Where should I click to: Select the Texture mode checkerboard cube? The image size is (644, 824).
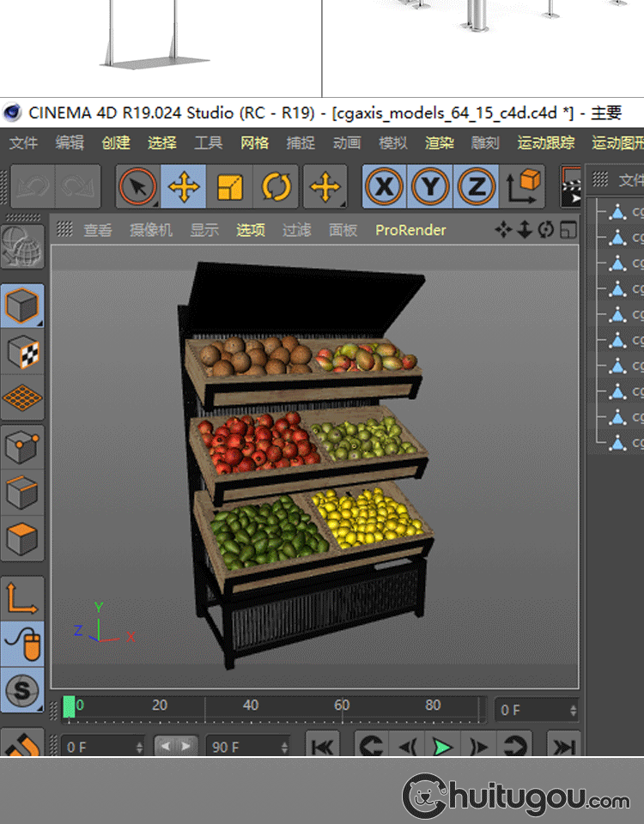[x=22, y=352]
